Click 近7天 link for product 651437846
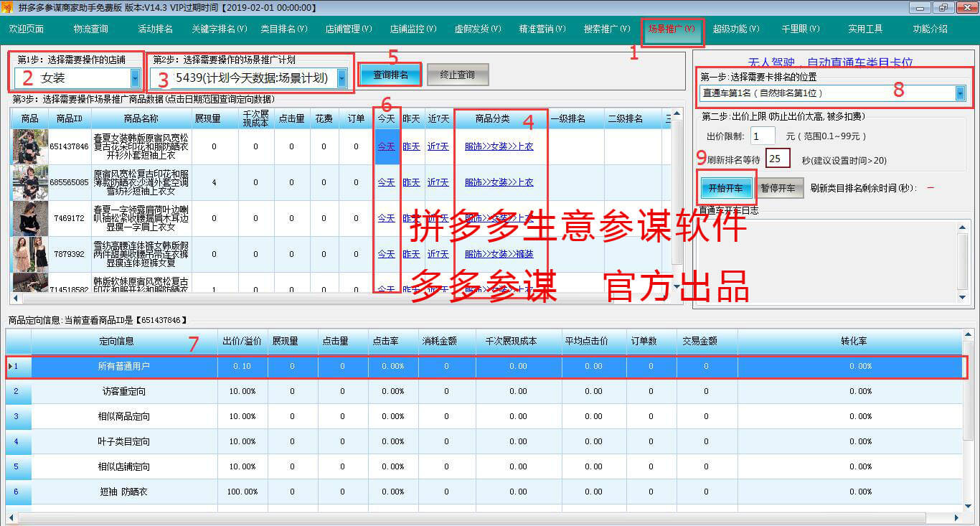This screenshot has width=980, height=526. pyautogui.click(x=438, y=146)
